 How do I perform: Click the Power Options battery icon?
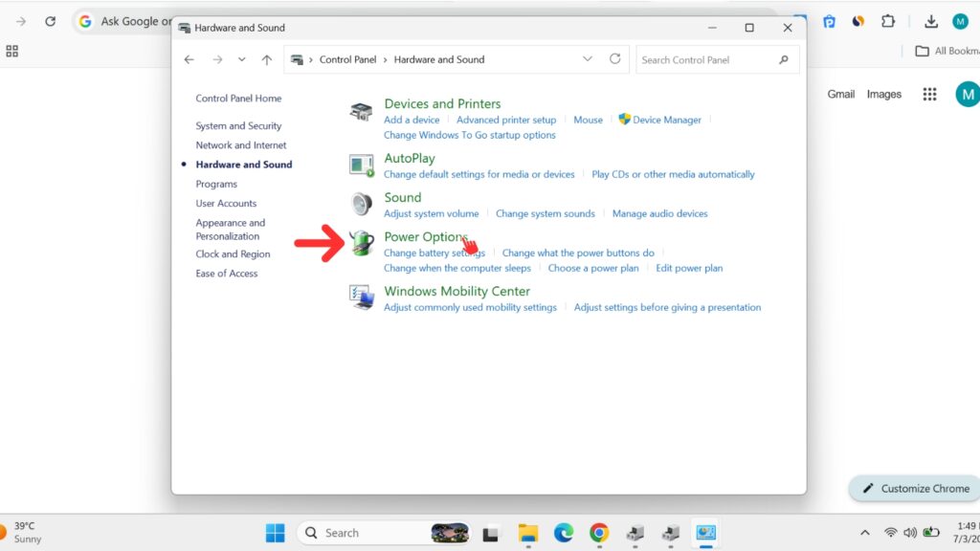361,244
